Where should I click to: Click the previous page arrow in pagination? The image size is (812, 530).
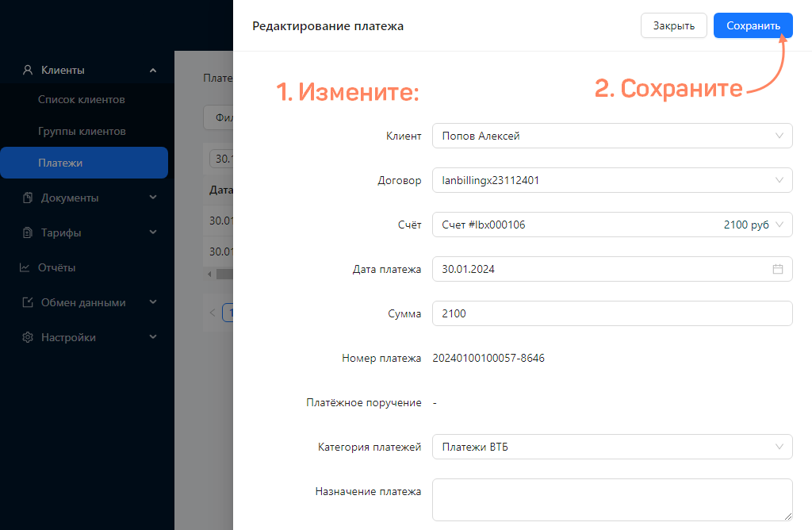click(x=213, y=313)
